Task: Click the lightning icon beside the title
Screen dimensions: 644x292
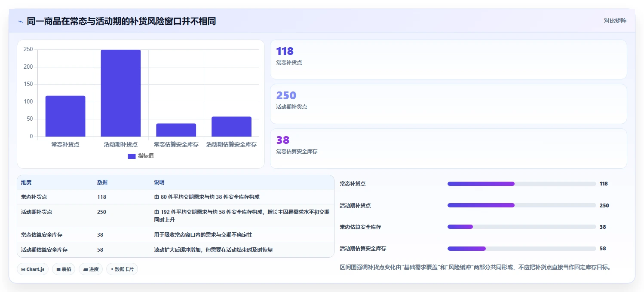Action: pyautogui.click(x=20, y=21)
